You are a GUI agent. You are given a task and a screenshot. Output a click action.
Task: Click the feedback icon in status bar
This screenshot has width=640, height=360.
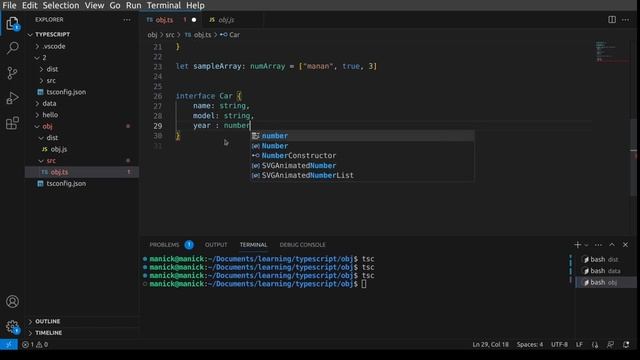click(x=610, y=344)
